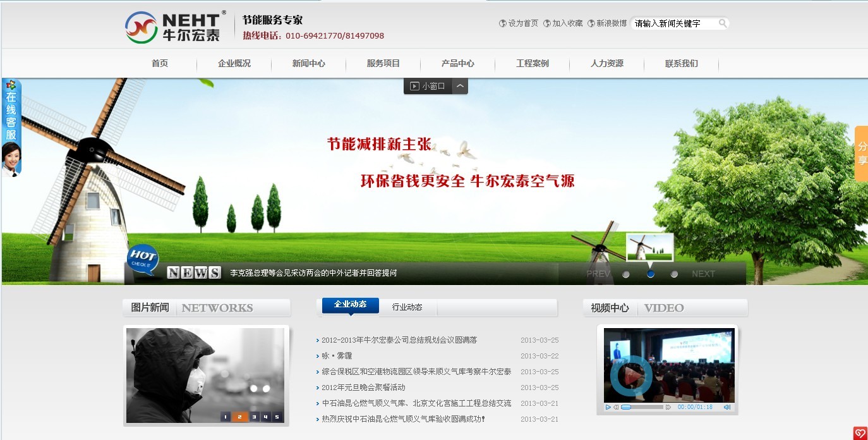Switch to the 行业动态 tab
This screenshot has width=868, height=440.
407,307
